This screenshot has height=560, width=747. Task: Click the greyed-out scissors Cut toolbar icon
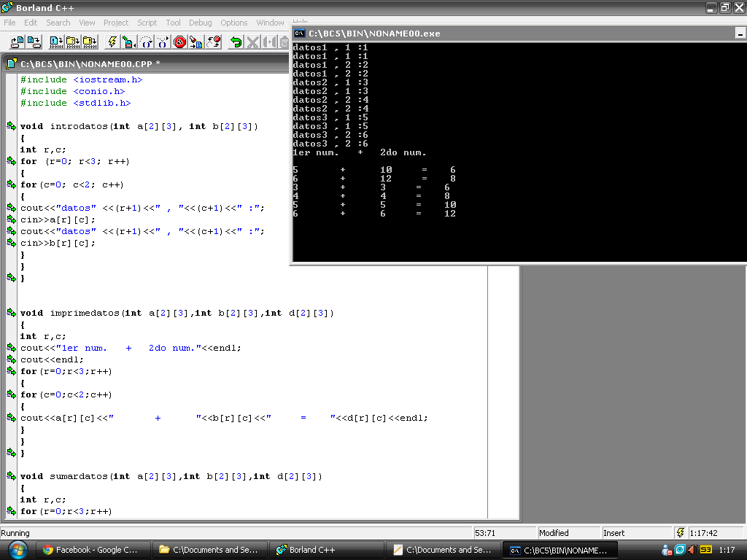[x=252, y=42]
